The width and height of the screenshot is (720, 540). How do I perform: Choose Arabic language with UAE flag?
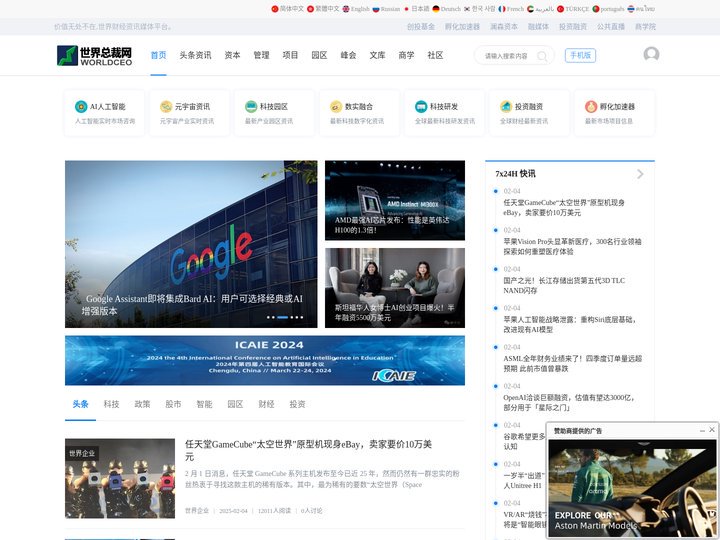[540, 9]
